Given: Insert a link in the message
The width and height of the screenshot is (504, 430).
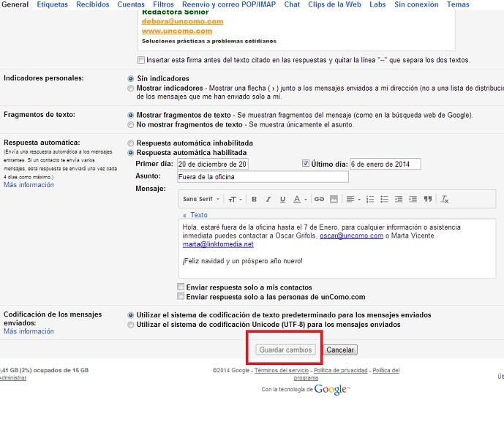Looking at the screenshot, I should pyautogui.click(x=319, y=199).
